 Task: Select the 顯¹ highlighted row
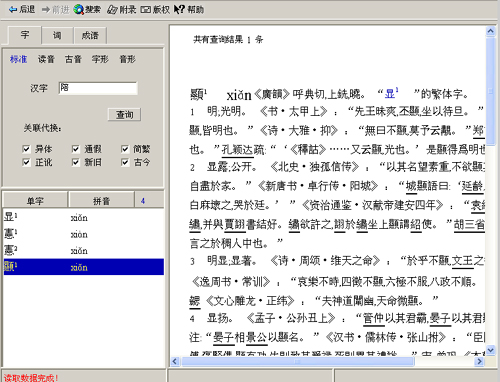(84, 267)
